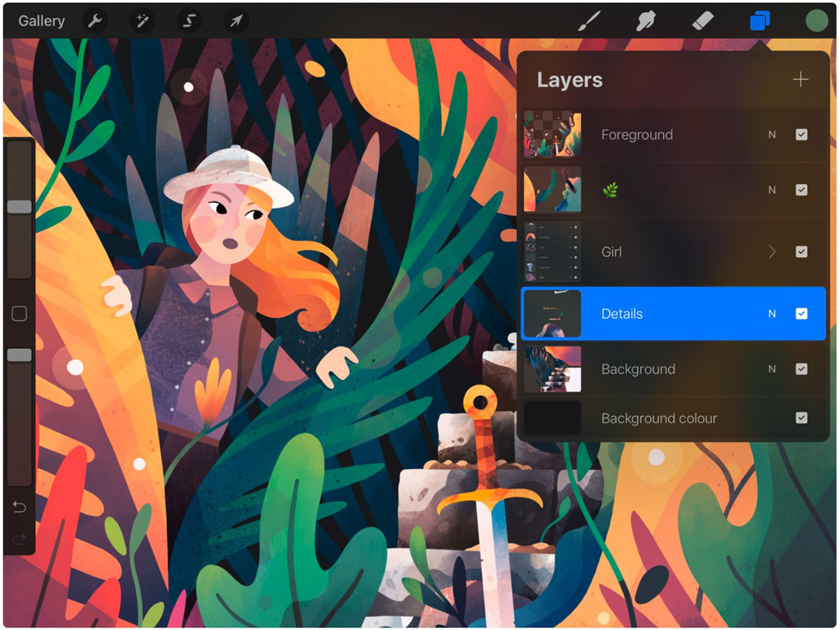Screen dimensions: 840x630
Task: Select the Smudge tool
Action: click(646, 22)
